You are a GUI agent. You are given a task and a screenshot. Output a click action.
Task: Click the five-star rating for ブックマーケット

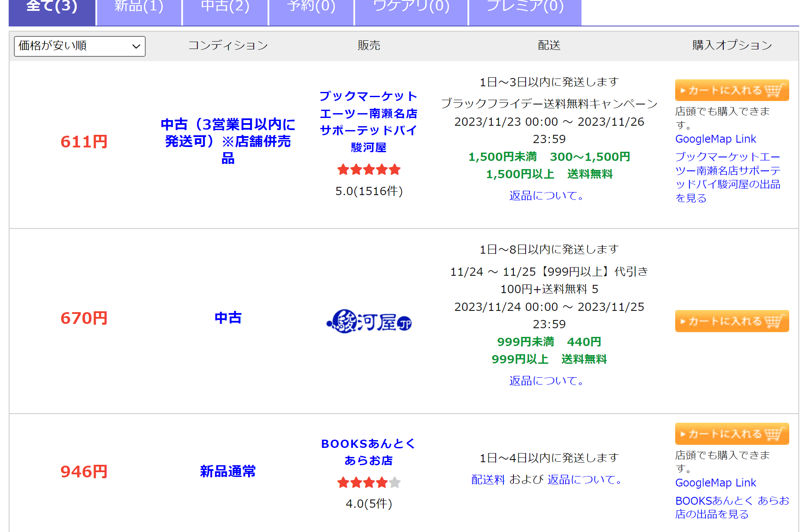369,170
